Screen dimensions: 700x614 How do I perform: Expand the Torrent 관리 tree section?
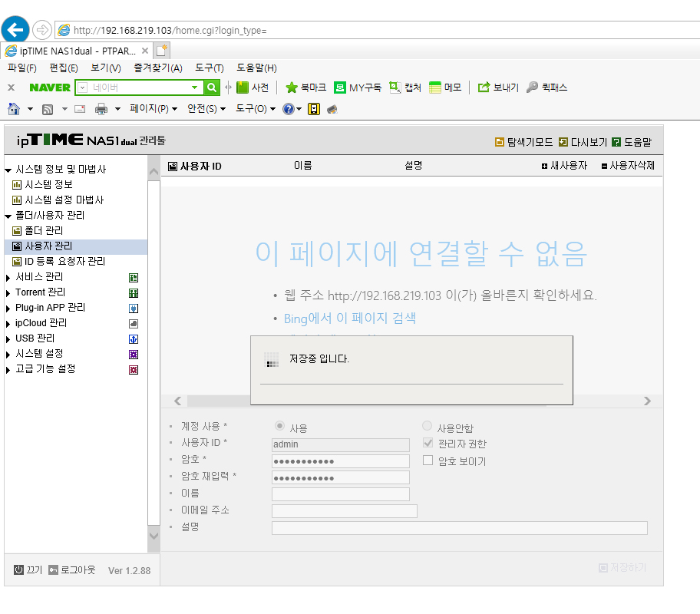(x=8, y=293)
